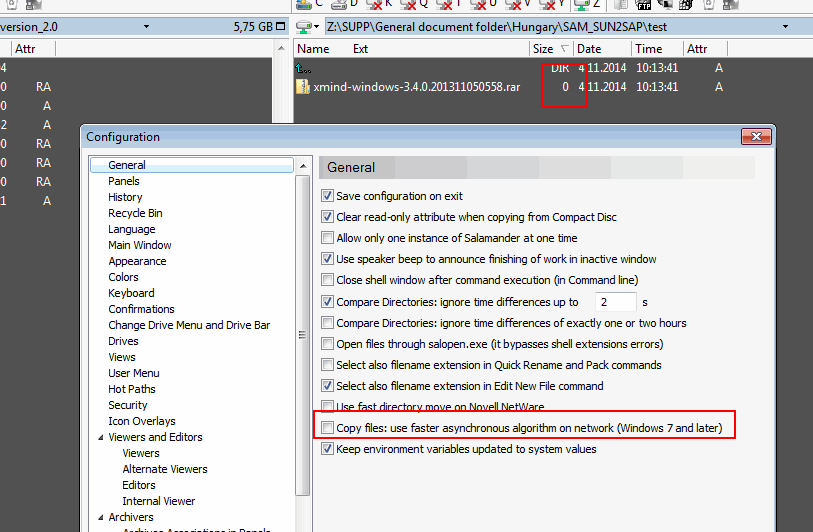Open Change Drive Menu and Drive Bar page

click(189, 325)
